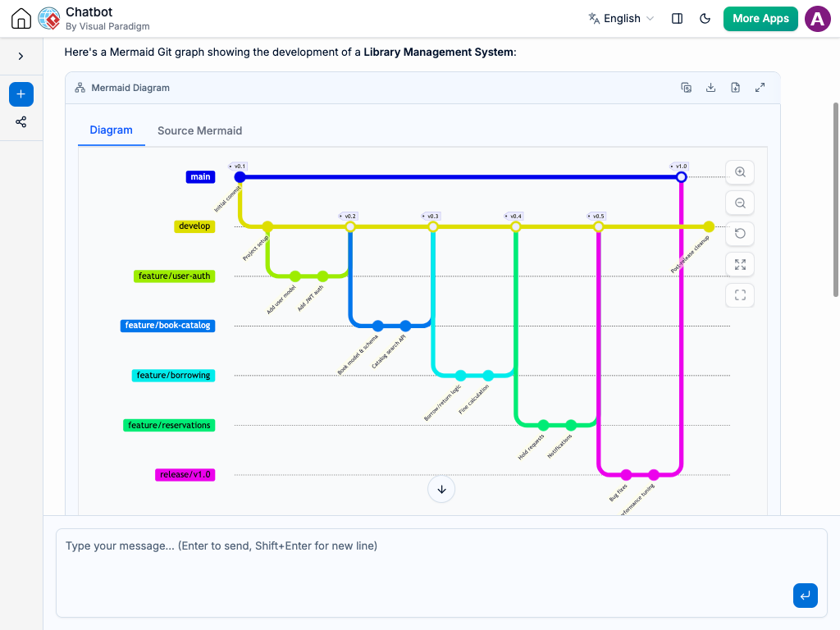Zoom in on the diagram
This screenshot has width=840, height=630.
coord(740,172)
